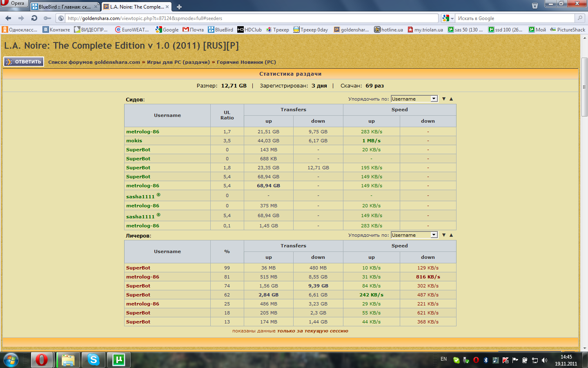Click the EN language indicator
Viewport: 588px width, 368px height.
point(444,359)
